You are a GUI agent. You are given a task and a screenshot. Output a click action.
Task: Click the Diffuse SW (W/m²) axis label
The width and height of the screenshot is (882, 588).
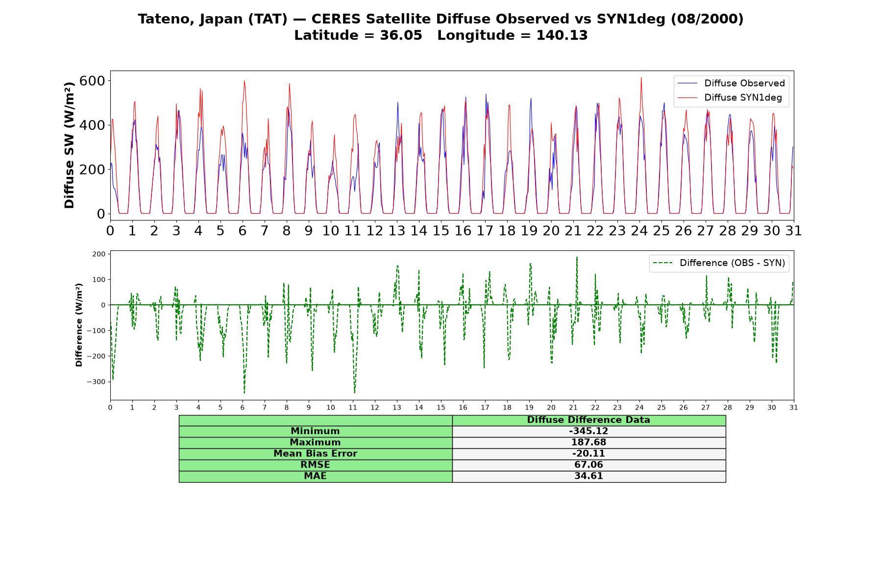tap(70, 145)
